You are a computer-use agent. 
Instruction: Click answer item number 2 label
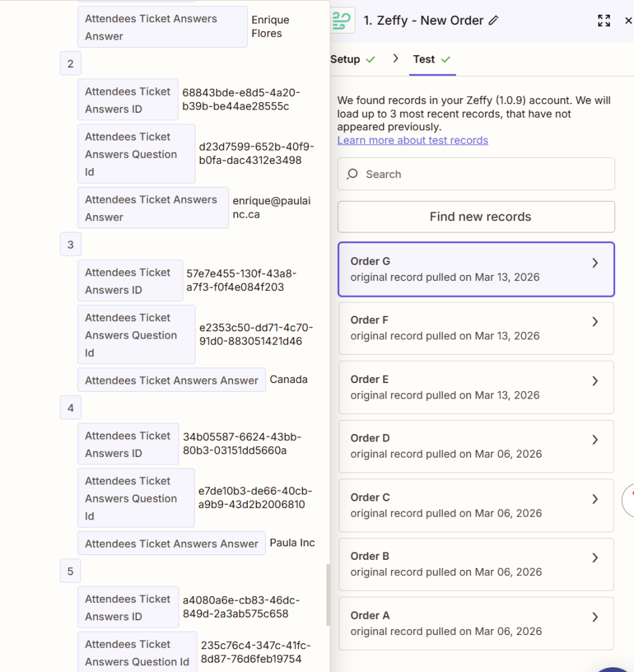[x=71, y=63]
